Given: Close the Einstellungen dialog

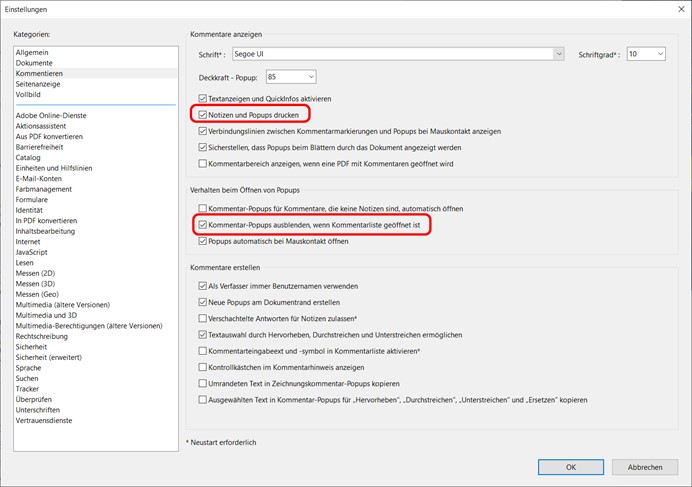Looking at the screenshot, I should coord(681,9).
